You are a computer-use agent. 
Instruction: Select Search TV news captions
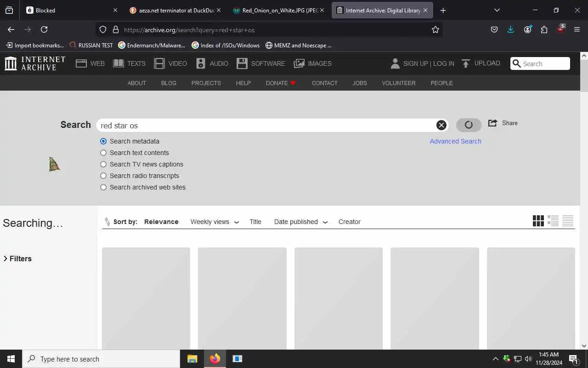(x=103, y=164)
